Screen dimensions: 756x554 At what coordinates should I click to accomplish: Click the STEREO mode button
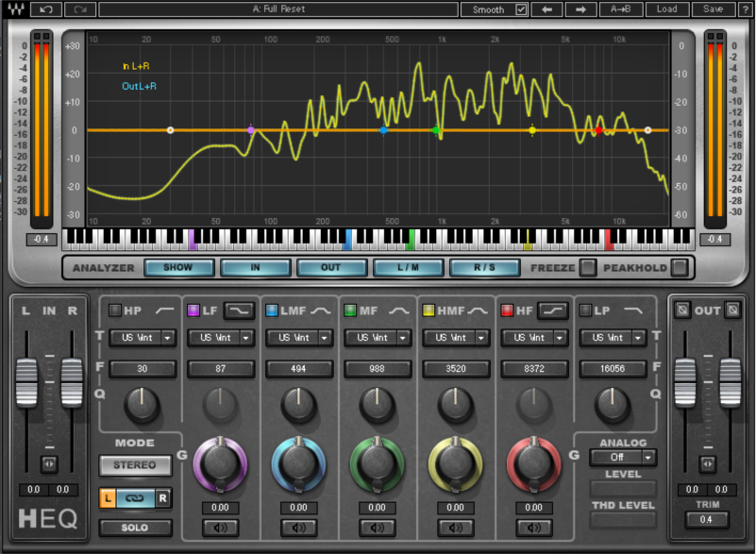[x=135, y=464]
